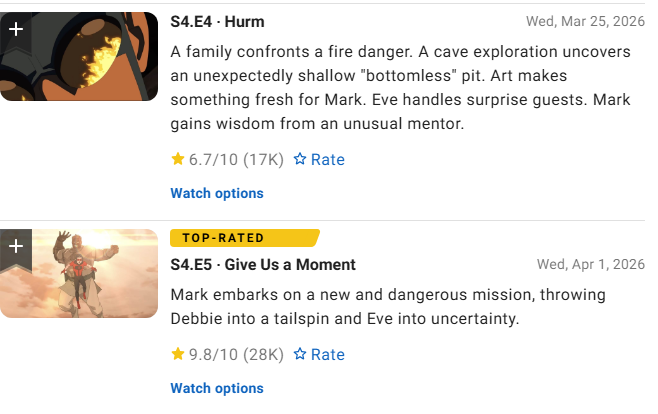The height and width of the screenshot is (414, 658).
Task: Open the S4.E4 Hurm episode title
Action: coord(217,21)
